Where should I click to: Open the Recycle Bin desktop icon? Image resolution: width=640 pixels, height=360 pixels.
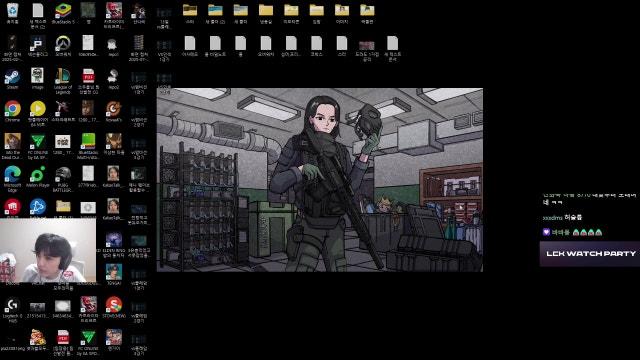[x=12, y=13]
